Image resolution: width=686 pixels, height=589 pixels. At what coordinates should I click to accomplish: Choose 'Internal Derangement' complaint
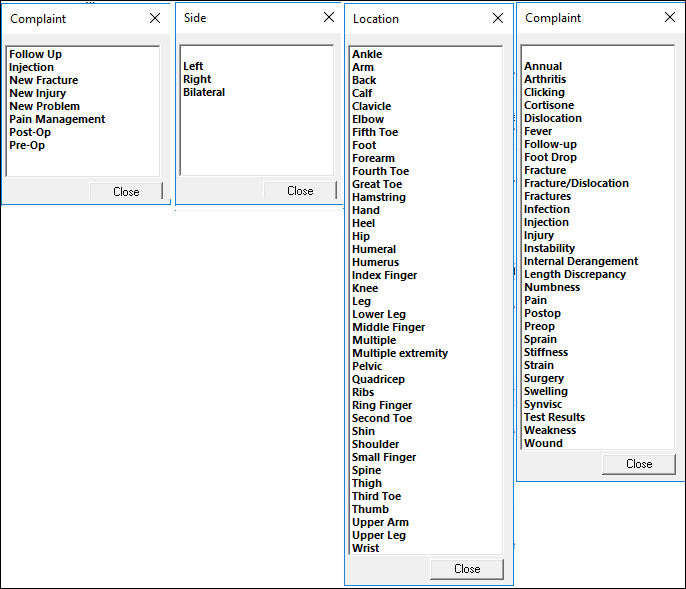(581, 261)
